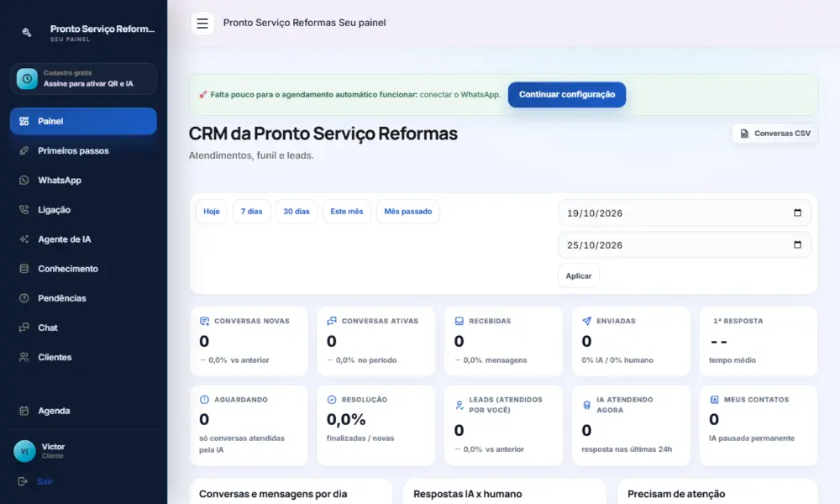Image resolution: width=840 pixels, height=504 pixels.
Task: Click the Aplicar button
Action: click(x=579, y=276)
